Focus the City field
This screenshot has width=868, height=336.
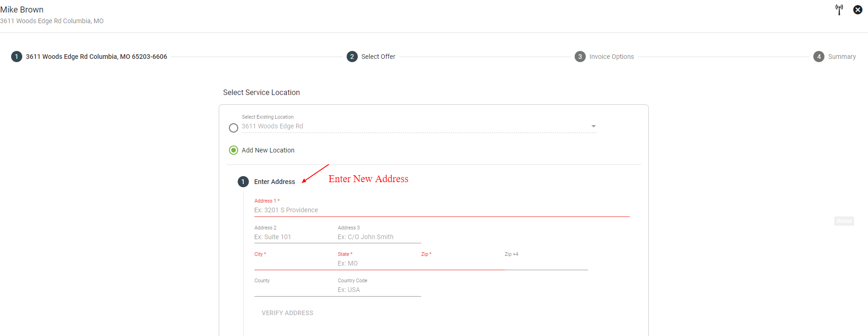pos(296,263)
